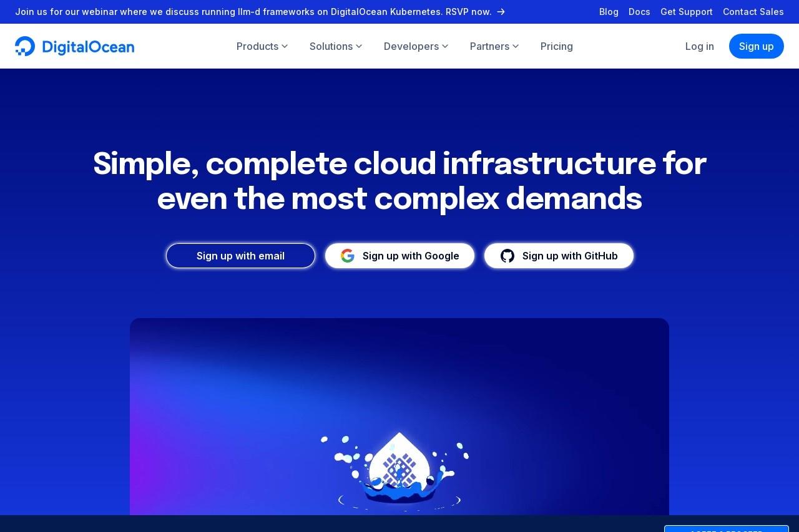
Task: Click Get Support
Action: [686, 12]
